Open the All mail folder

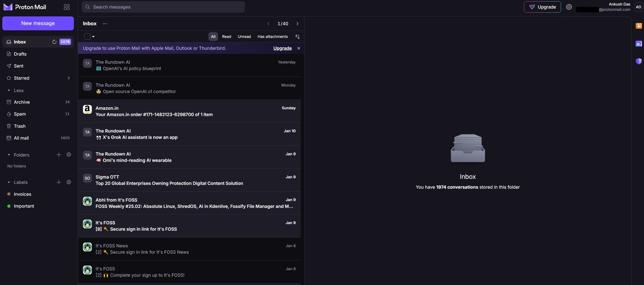[x=38, y=138]
